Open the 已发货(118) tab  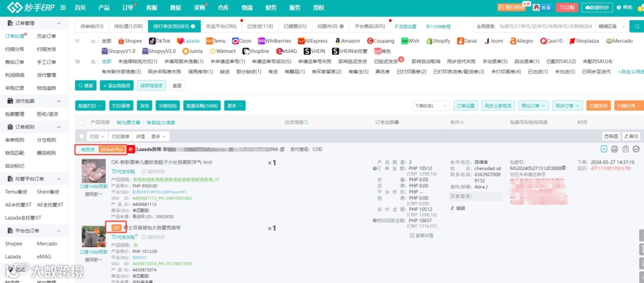point(260,26)
